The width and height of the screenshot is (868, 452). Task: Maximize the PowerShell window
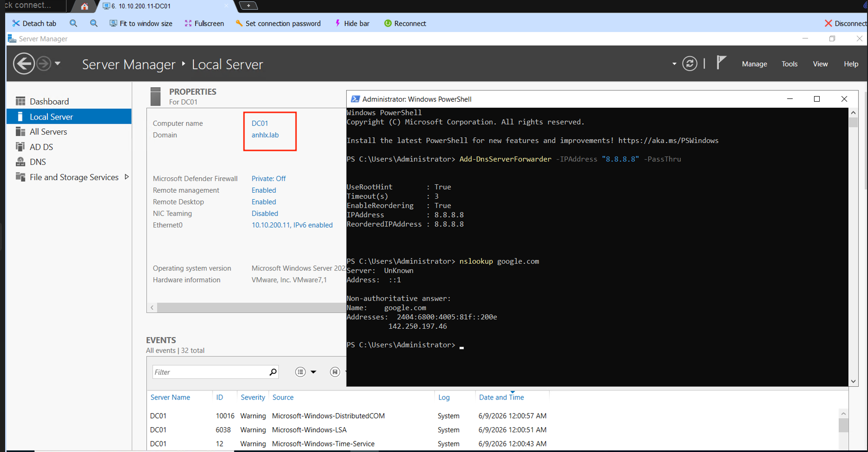(816, 99)
